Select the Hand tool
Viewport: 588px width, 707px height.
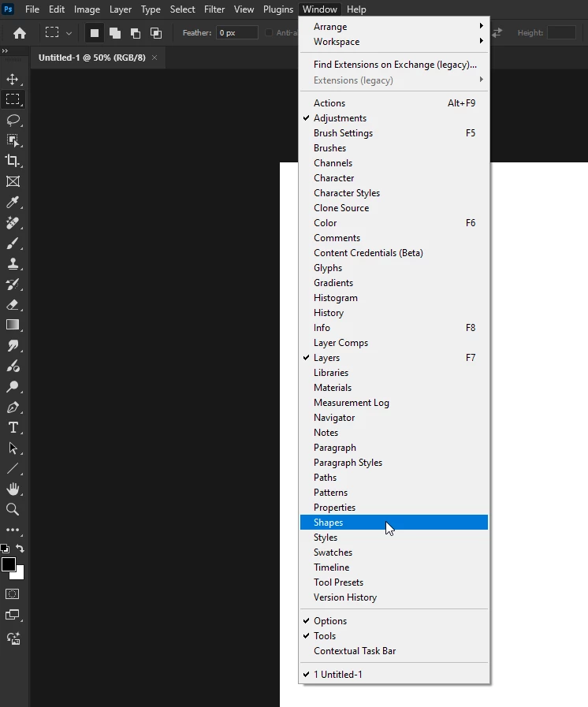pos(13,489)
